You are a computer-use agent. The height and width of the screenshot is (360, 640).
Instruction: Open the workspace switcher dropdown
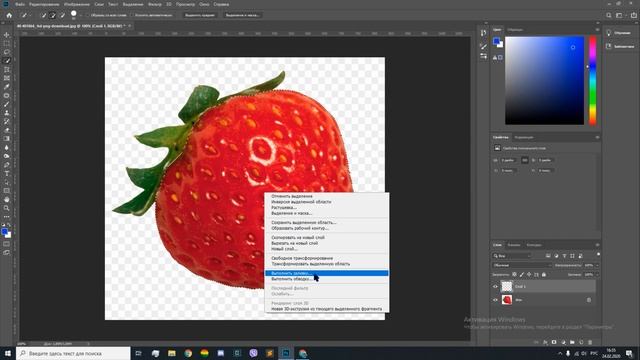pos(620,15)
